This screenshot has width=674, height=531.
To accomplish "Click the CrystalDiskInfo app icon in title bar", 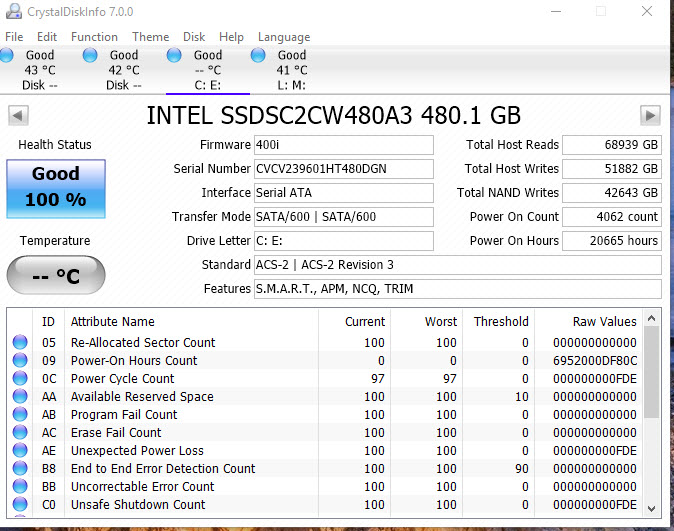I will pos(12,12).
